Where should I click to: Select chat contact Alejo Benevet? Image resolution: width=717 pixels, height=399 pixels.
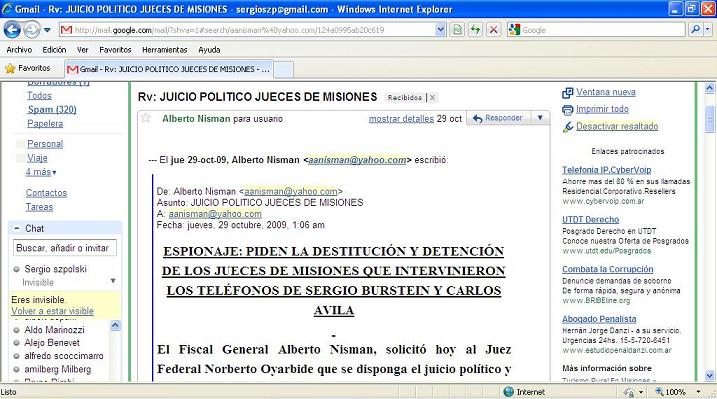pyautogui.click(x=52, y=343)
